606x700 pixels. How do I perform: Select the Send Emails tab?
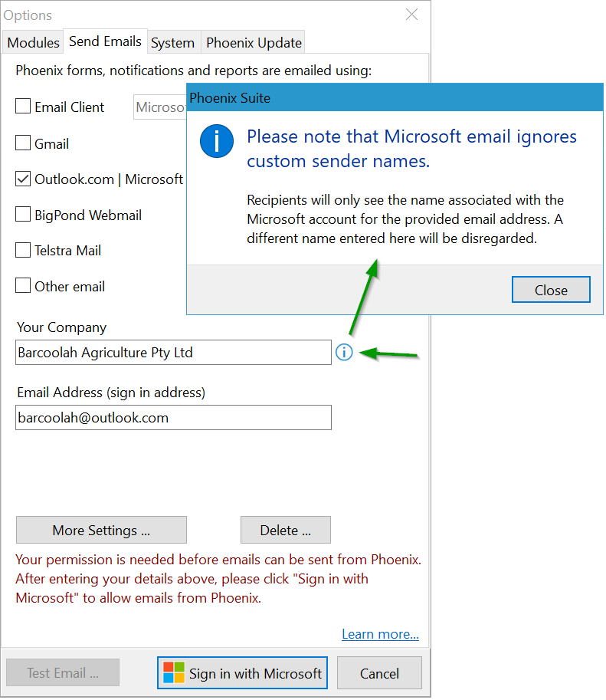105,41
